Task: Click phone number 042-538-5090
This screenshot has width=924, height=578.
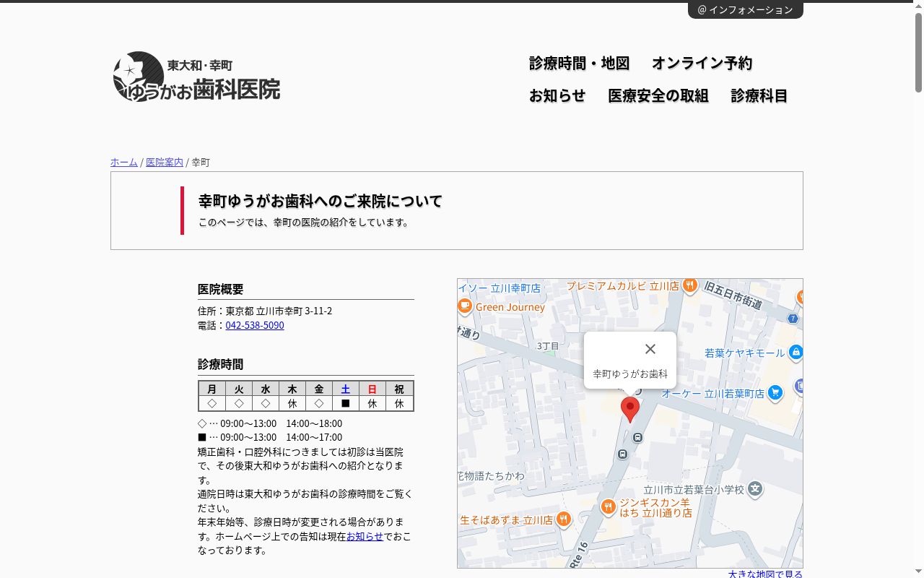Action: pos(255,325)
